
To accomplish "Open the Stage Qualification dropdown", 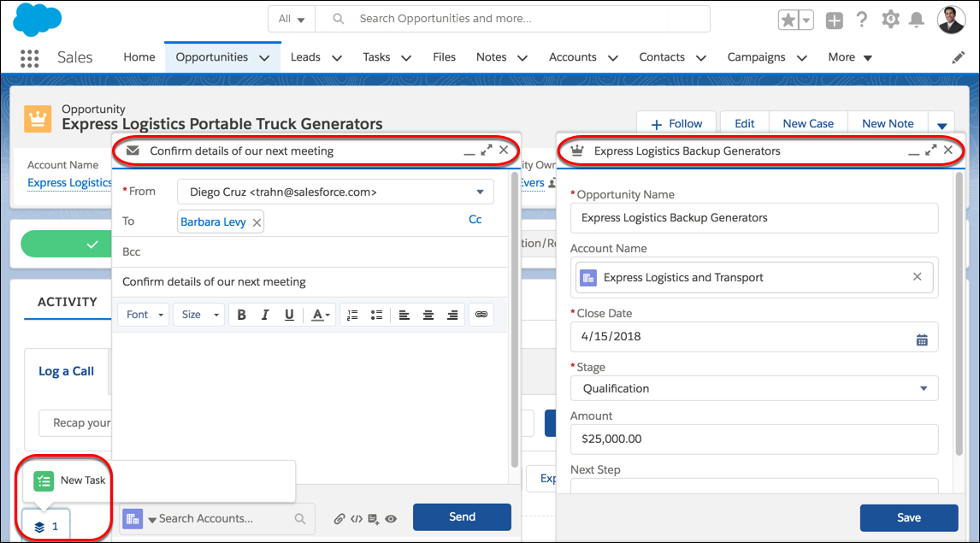I will (754, 389).
